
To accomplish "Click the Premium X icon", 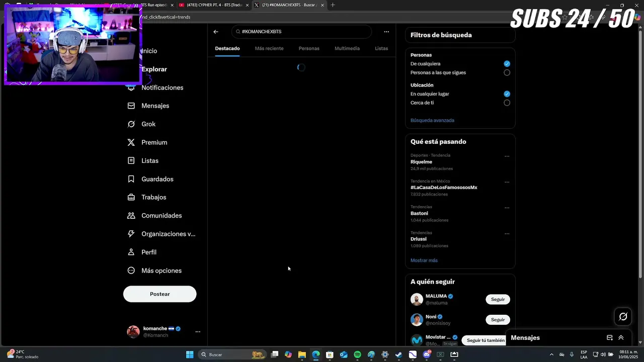I will coord(131,142).
